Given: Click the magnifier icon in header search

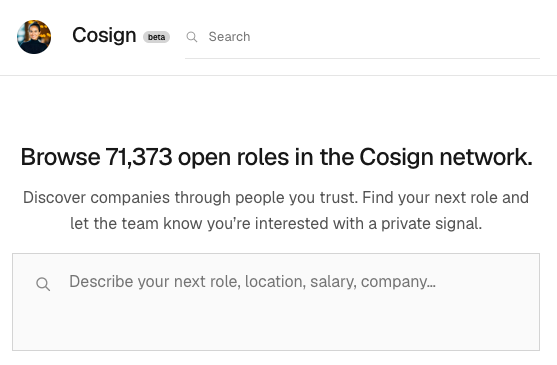Looking at the screenshot, I should click(192, 37).
